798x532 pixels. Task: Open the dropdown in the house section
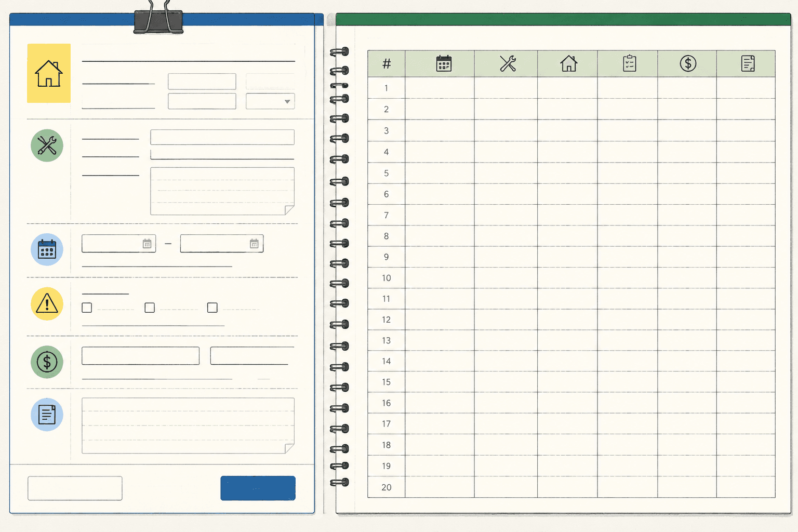tap(270, 101)
